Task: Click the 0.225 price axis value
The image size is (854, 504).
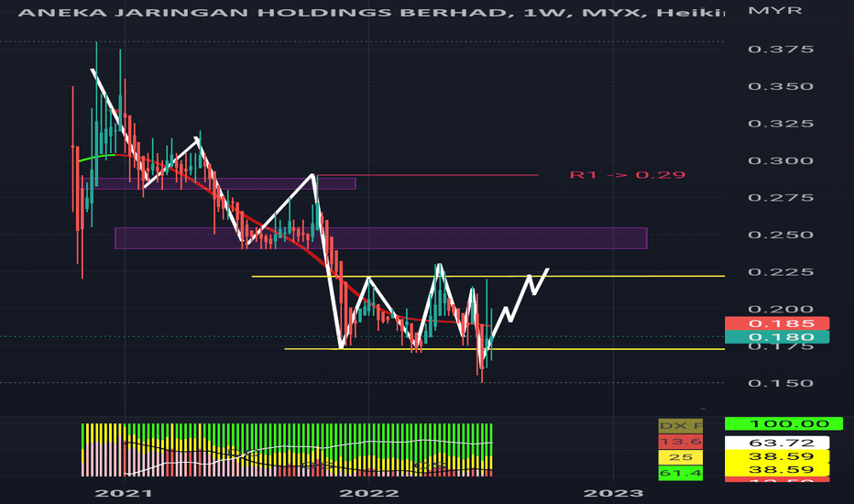Action: [781, 272]
